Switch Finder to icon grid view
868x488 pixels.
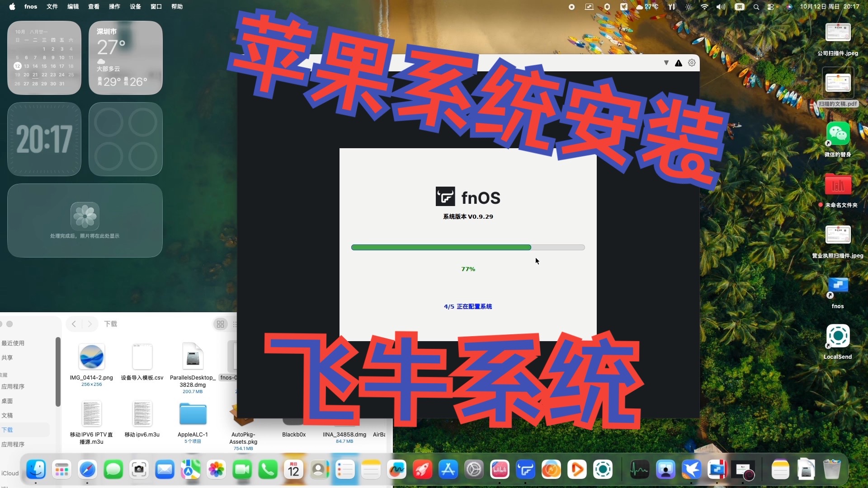221,324
